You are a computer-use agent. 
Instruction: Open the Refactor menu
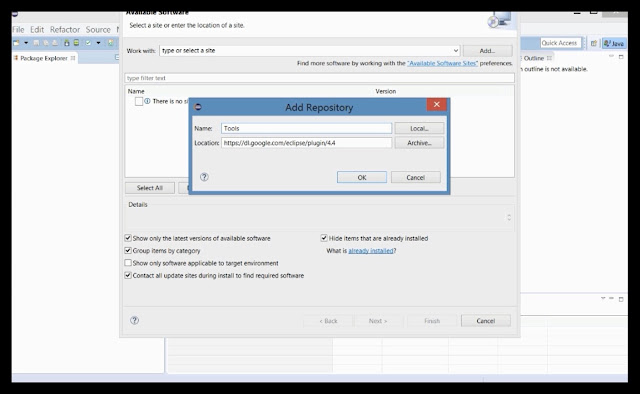click(x=65, y=29)
